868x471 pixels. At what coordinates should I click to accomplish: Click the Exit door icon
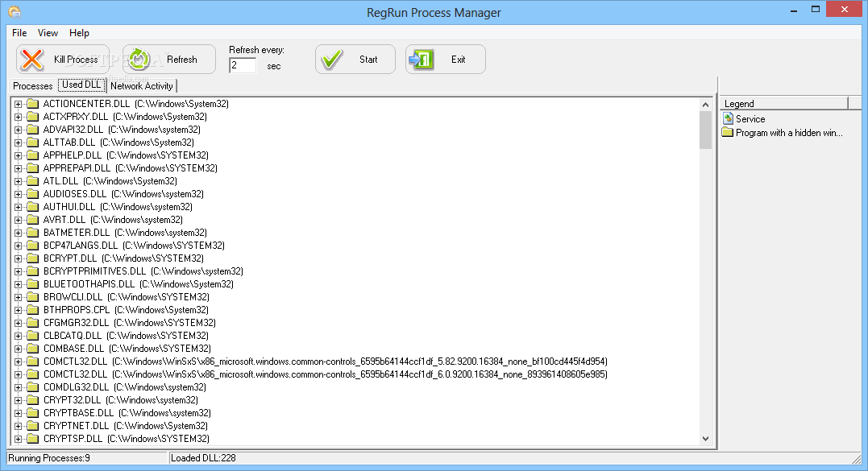click(x=422, y=59)
